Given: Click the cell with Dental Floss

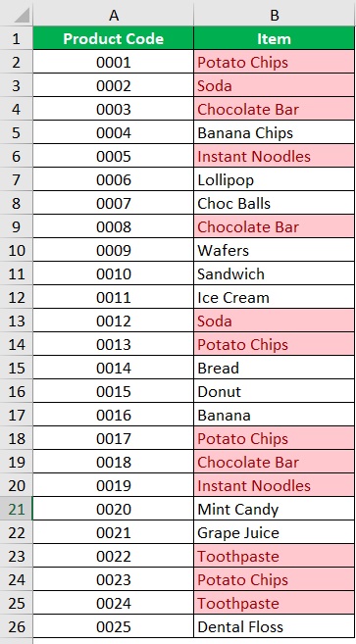Looking at the screenshot, I should [274, 626].
